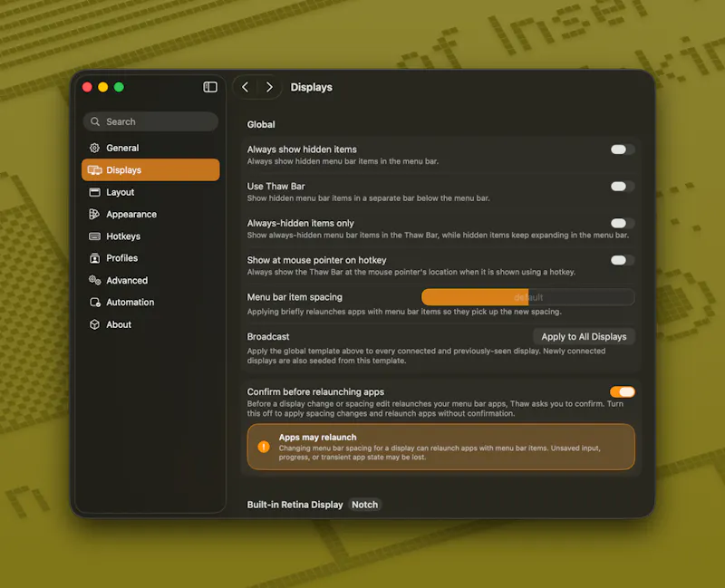The image size is (725, 588).
Task: Enable Always show hidden items
Action: coord(623,149)
